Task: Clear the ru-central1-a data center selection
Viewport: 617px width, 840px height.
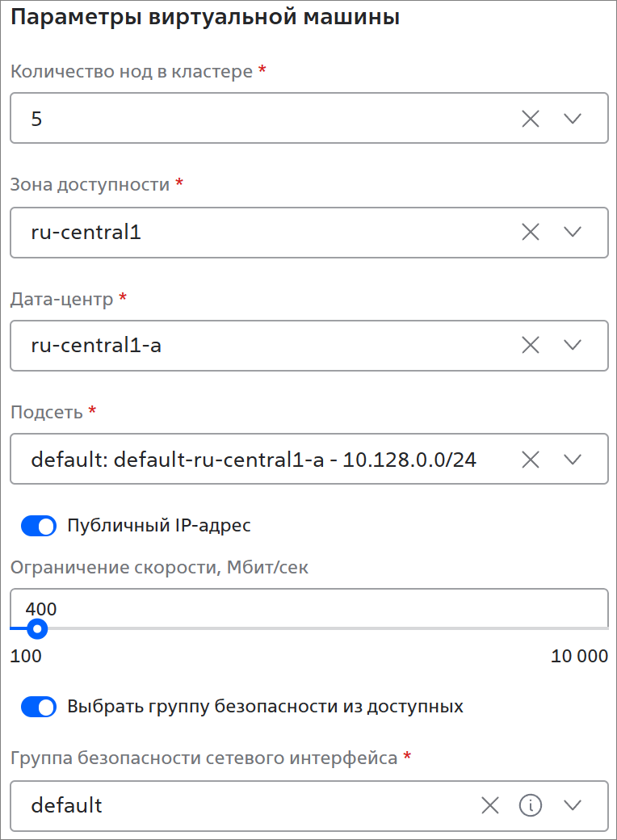Action: (x=531, y=345)
